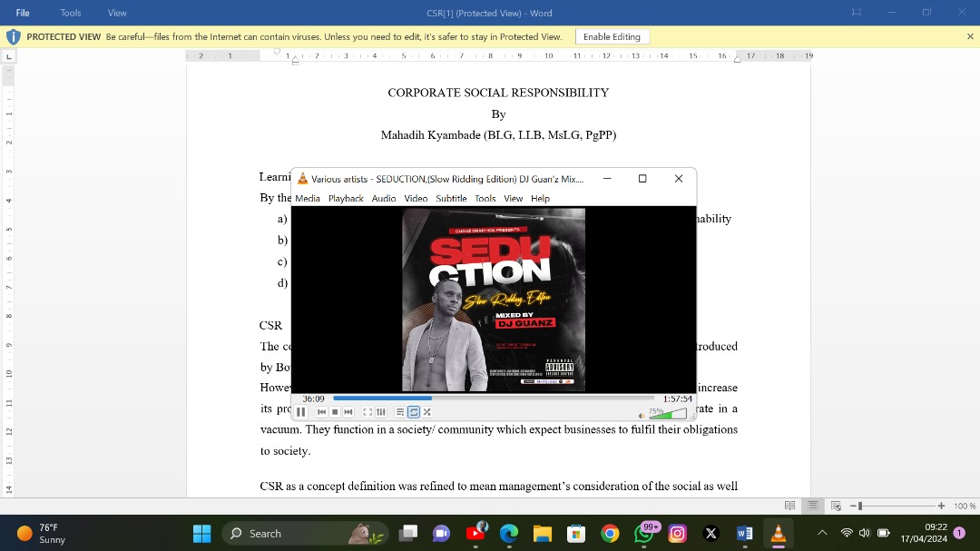The height and width of the screenshot is (551, 980).
Task: Switch Word to Web Layout
Action: tap(837, 506)
